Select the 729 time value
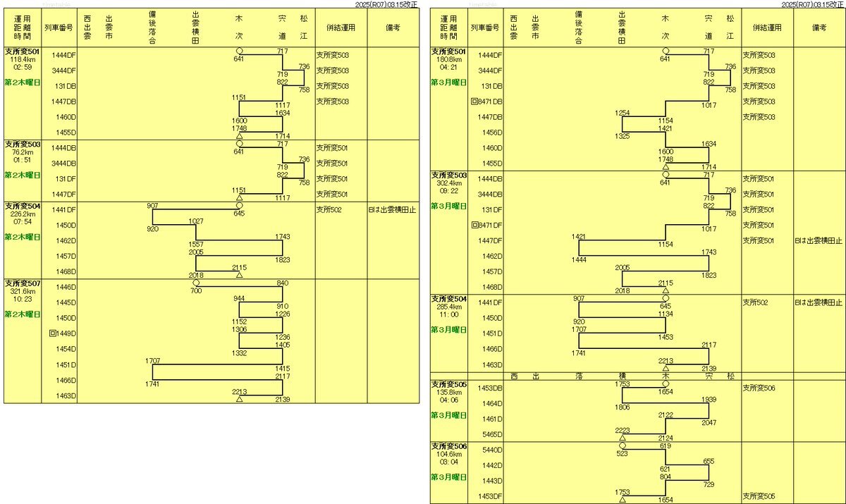 click(709, 484)
